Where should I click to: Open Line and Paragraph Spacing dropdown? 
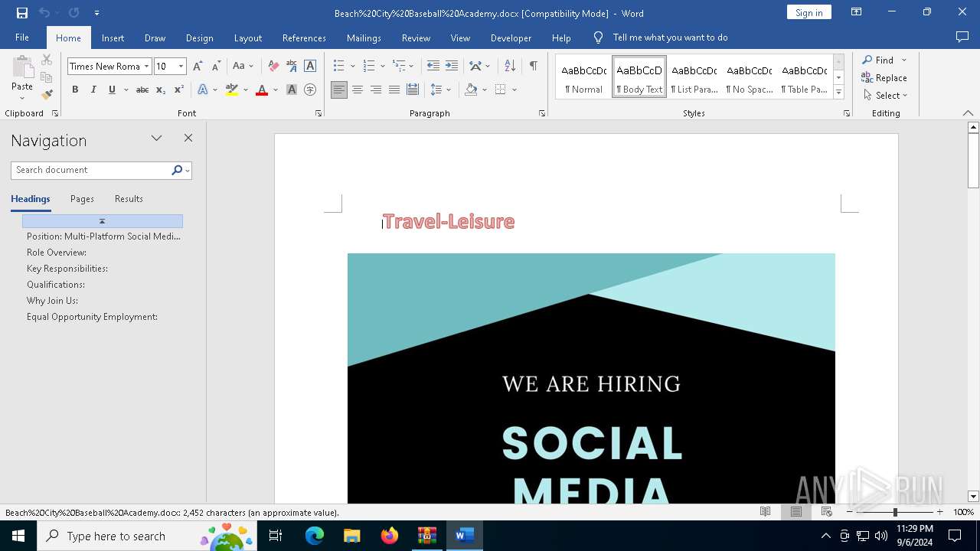tap(440, 90)
